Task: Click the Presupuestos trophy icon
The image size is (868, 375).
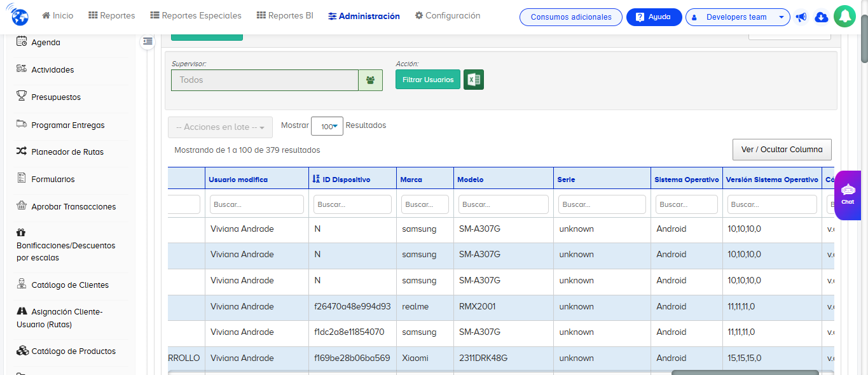Action: pos(22,96)
